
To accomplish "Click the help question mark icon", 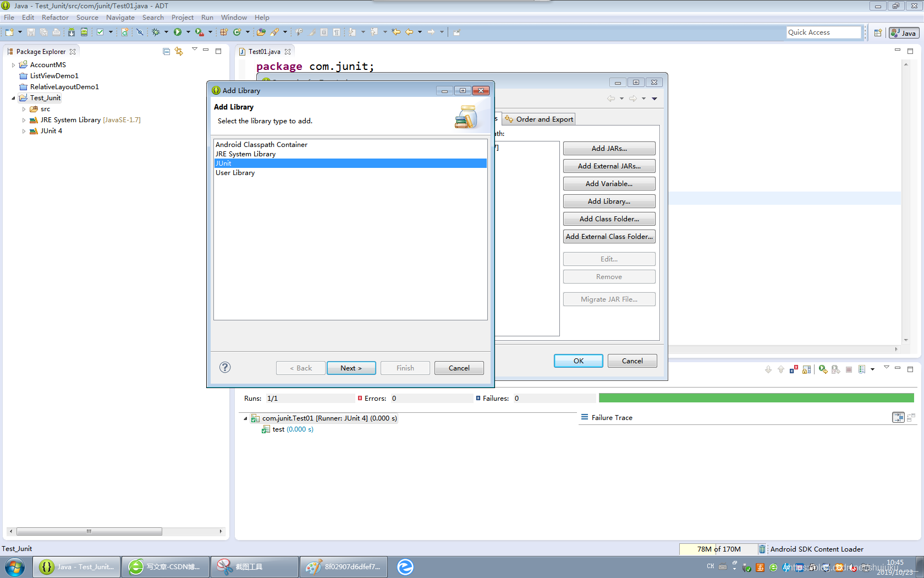I will pyautogui.click(x=225, y=367).
